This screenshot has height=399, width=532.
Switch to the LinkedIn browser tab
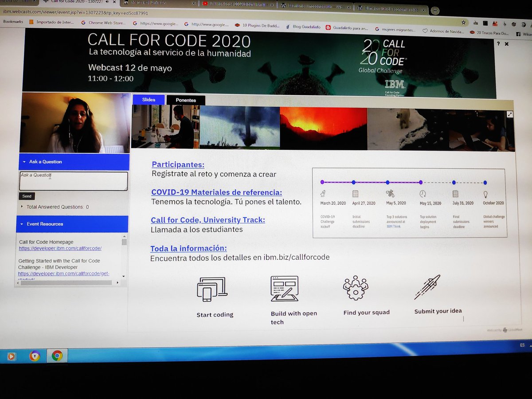(x=160, y=4)
